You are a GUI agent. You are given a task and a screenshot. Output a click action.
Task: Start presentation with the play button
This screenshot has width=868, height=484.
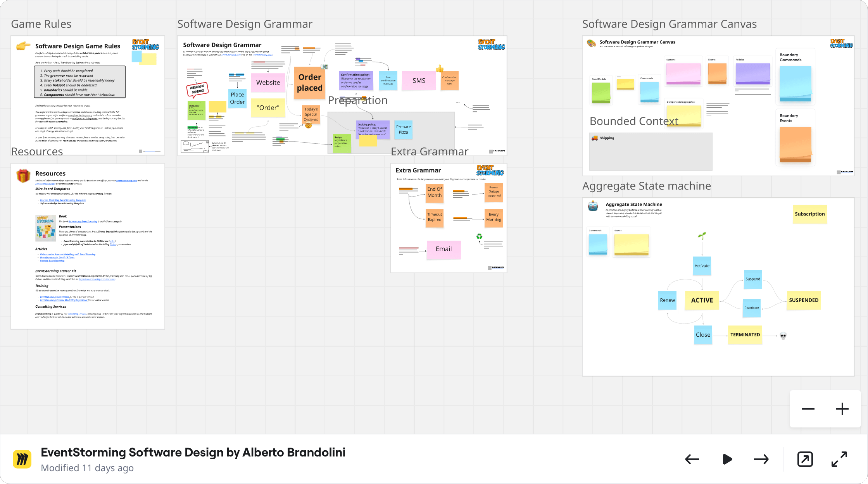[x=727, y=460]
